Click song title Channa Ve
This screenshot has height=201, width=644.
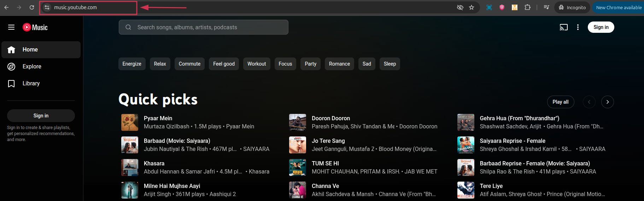325,186
